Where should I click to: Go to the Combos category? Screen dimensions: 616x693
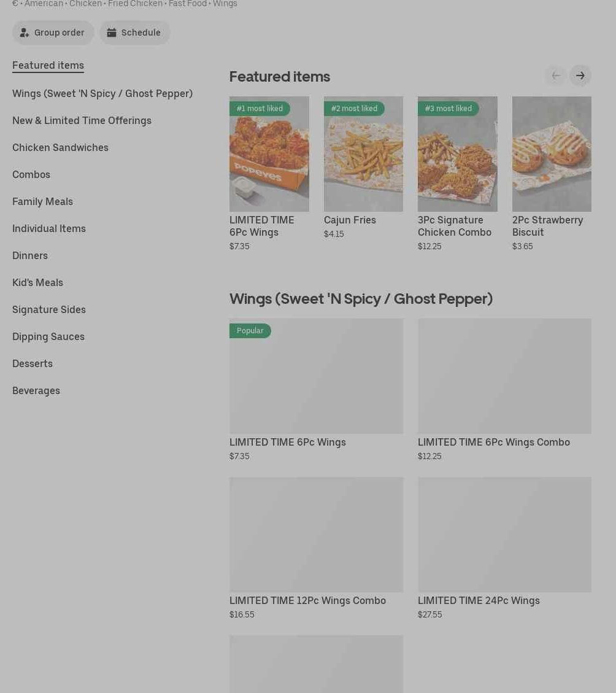coord(31,174)
